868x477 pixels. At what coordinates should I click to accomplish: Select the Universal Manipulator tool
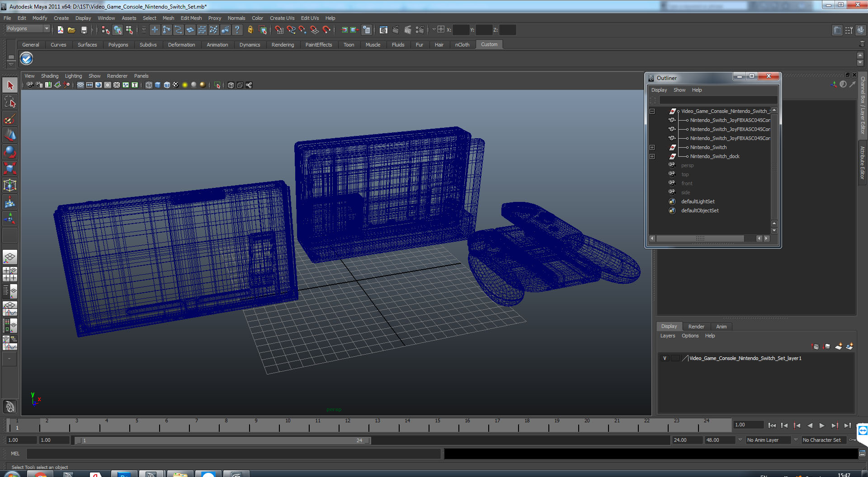coord(10,186)
